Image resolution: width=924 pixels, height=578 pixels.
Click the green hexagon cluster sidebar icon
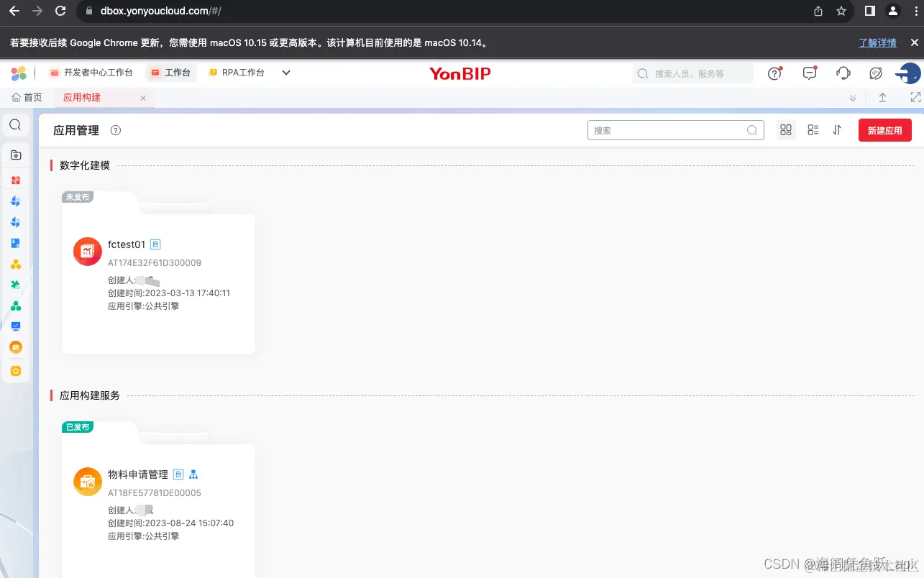16,306
